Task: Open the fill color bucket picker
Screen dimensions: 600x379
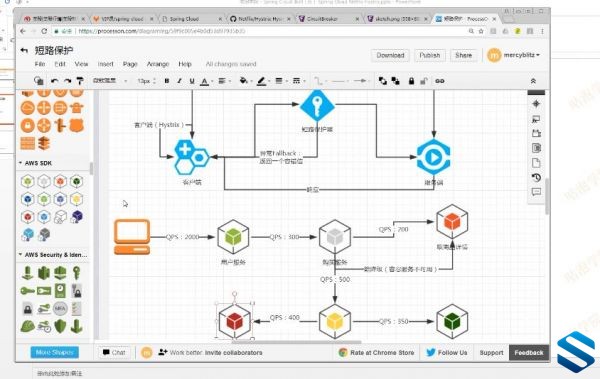Action: click(244, 81)
